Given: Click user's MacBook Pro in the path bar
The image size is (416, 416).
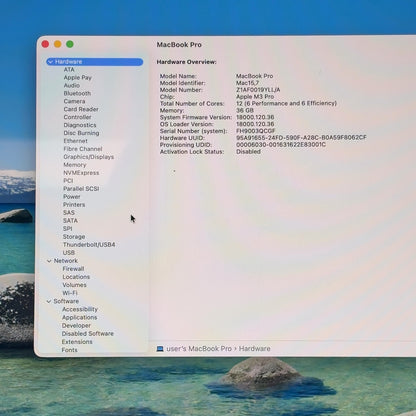Looking at the screenshot, I should tap(199, 349).
